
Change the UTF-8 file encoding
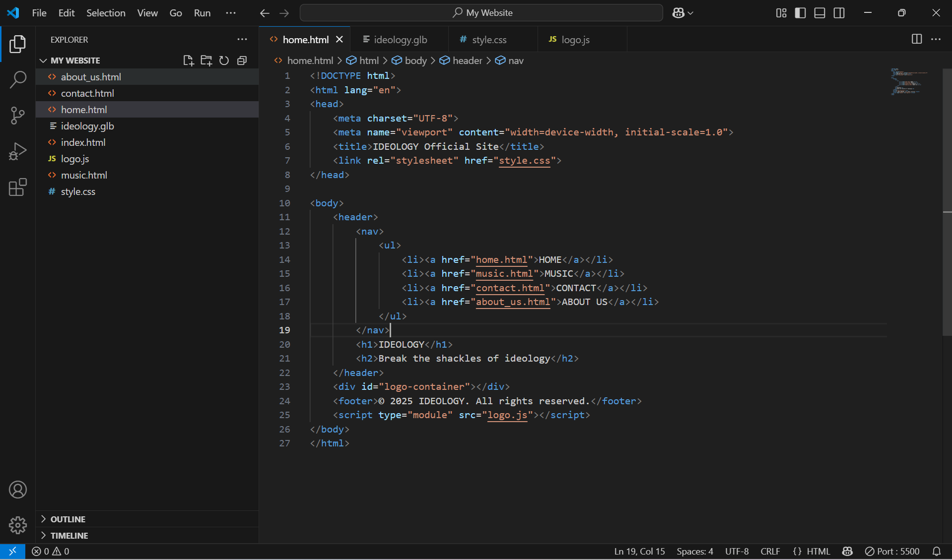pyautogui.click(x=737, y=551)
